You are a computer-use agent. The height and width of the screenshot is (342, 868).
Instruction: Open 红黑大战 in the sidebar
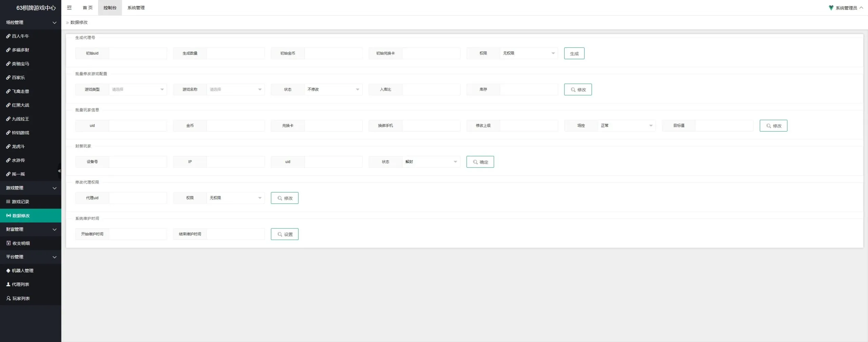31,105
